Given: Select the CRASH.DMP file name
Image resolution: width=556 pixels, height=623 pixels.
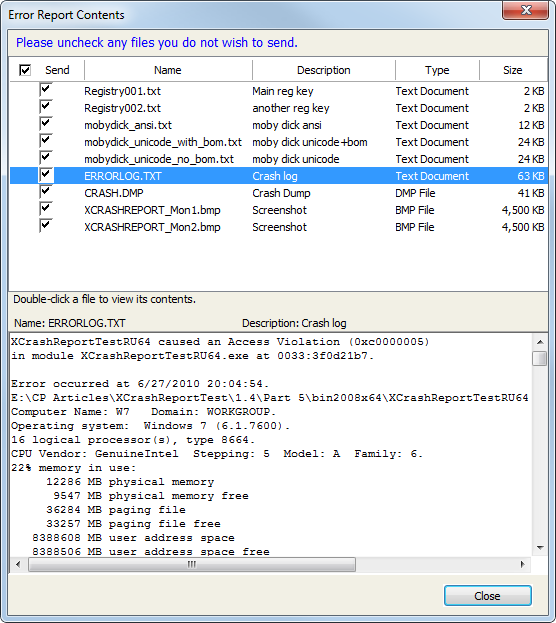Looking at the screenshot, I should 114,193.
